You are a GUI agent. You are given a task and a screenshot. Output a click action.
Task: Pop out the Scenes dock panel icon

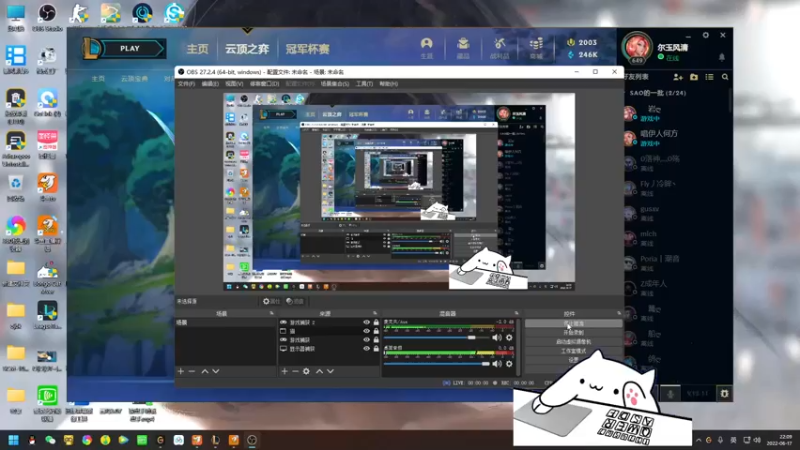[271, 313]
